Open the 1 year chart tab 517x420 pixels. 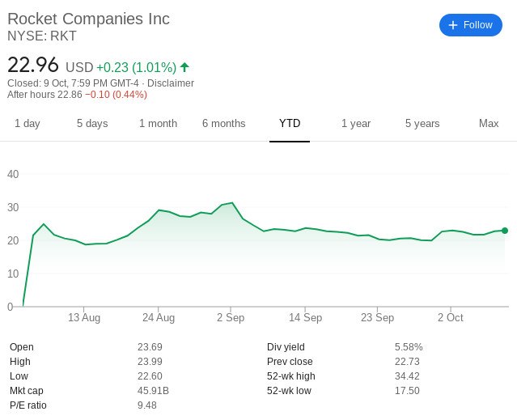[356, 123]
